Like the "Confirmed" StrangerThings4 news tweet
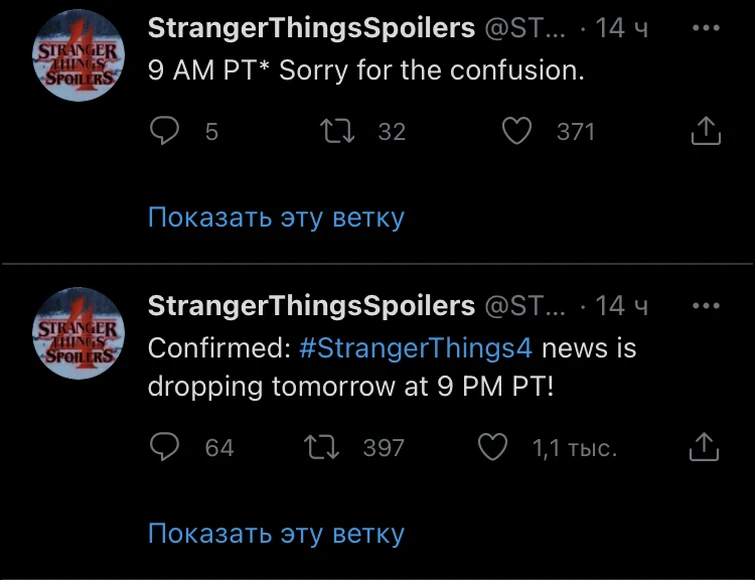755x580 pixels. pyautogui.click(x=493, y=447)
